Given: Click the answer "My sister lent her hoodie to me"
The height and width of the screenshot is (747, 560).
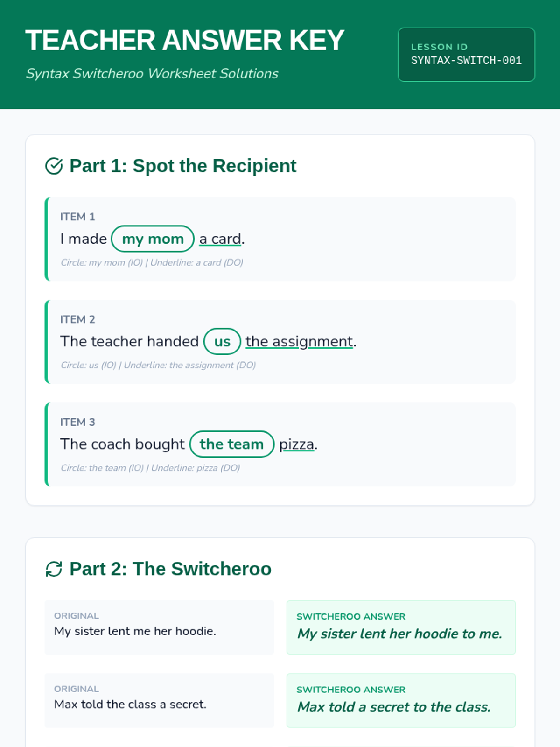Looking at the screenshot, I should [x=400, y=634].
